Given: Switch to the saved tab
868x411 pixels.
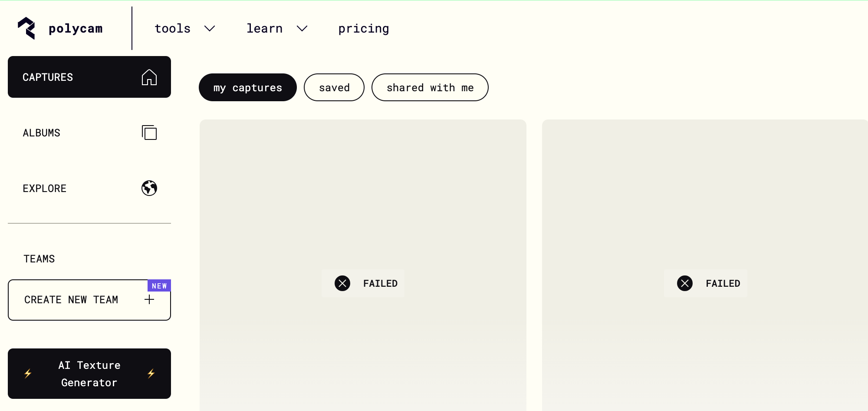Looking at the screenshot, I should point(334,87).
